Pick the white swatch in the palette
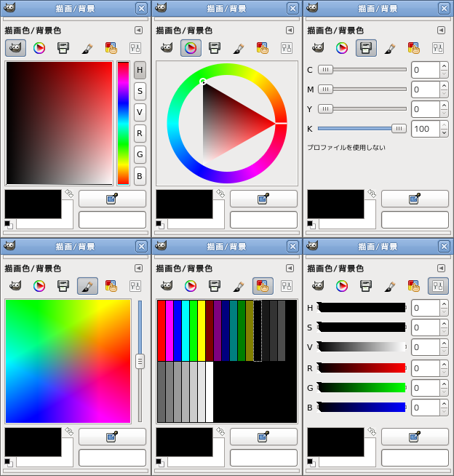The image size is (454, 476). coord(210,392)
